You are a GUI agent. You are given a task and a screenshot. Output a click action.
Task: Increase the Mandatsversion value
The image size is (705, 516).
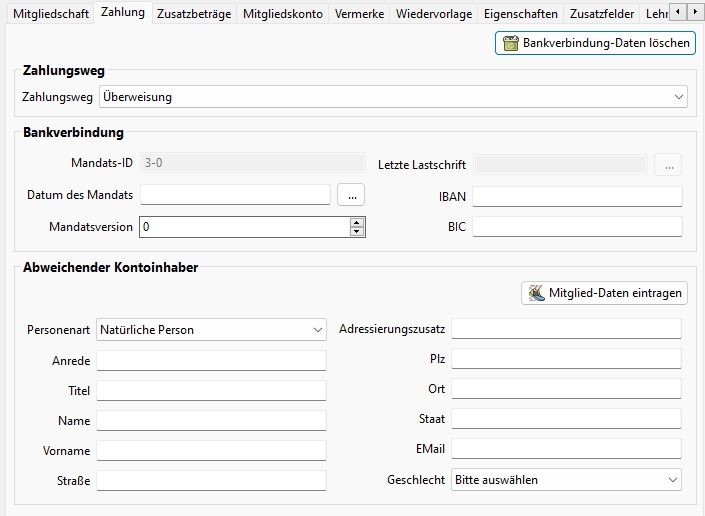(x=357, y=222)
